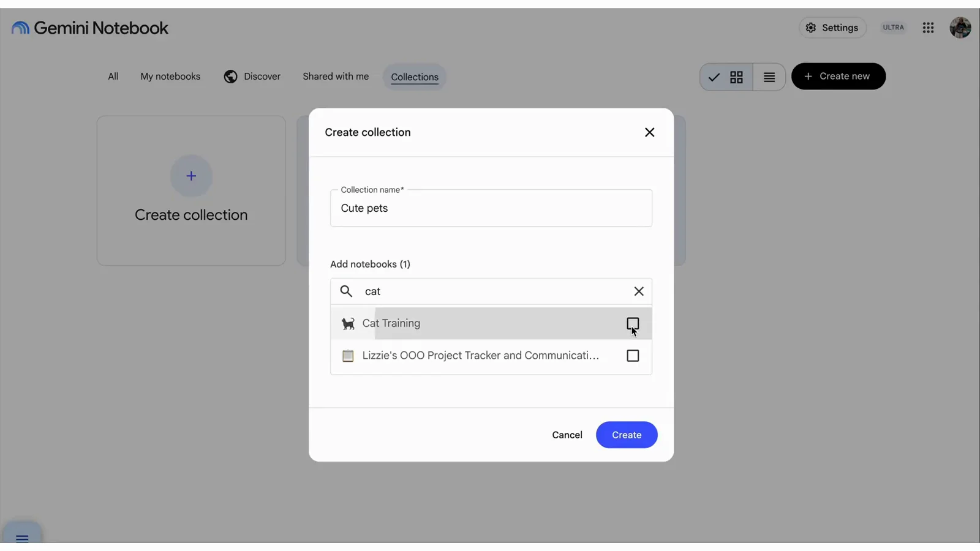Switch to the Discover tab
The image size is (980, 551).
pyautogui.click(x=252, y=77)
